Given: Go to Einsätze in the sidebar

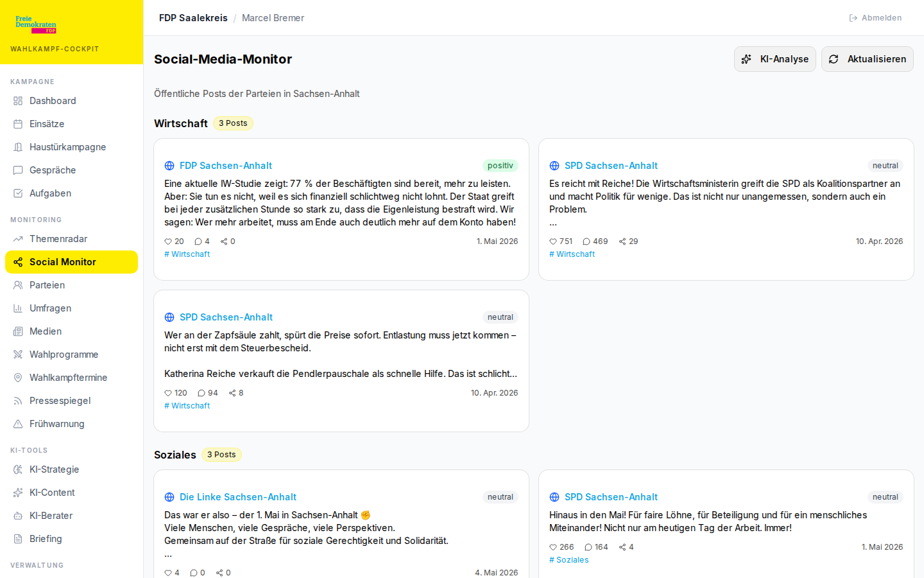Looking at the screenshot, I should (71, 124).
